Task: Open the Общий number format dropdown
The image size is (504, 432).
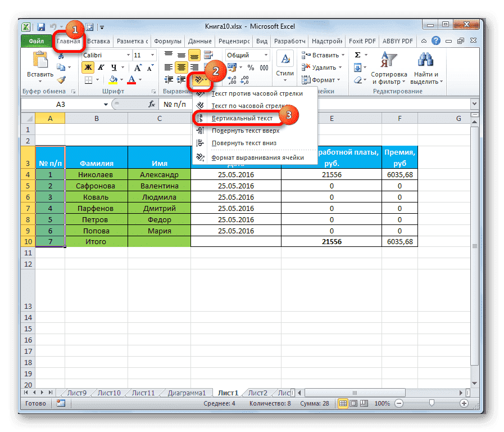Action: pos(265,55)
